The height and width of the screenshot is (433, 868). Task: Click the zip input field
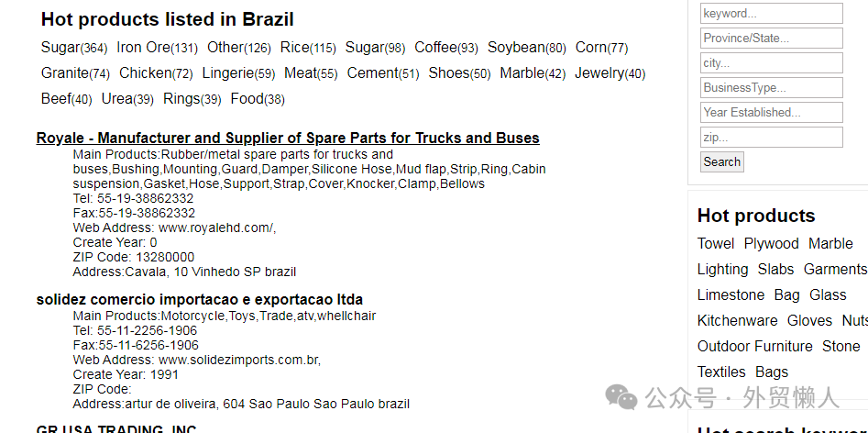[x=771, y=138]
